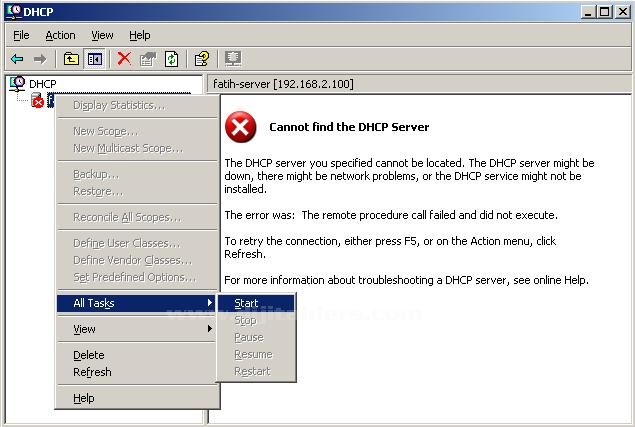Choose Delete in the context menu

[88, 355]
